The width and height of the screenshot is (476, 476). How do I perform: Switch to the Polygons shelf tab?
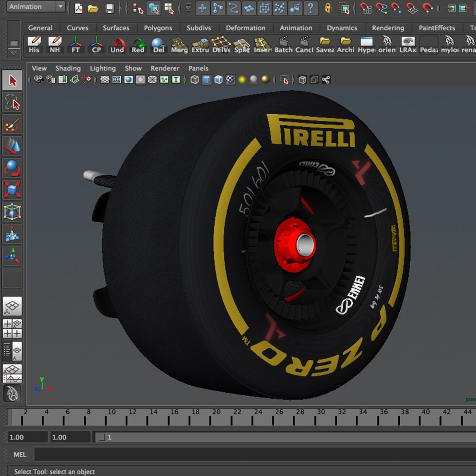(158, 28)
